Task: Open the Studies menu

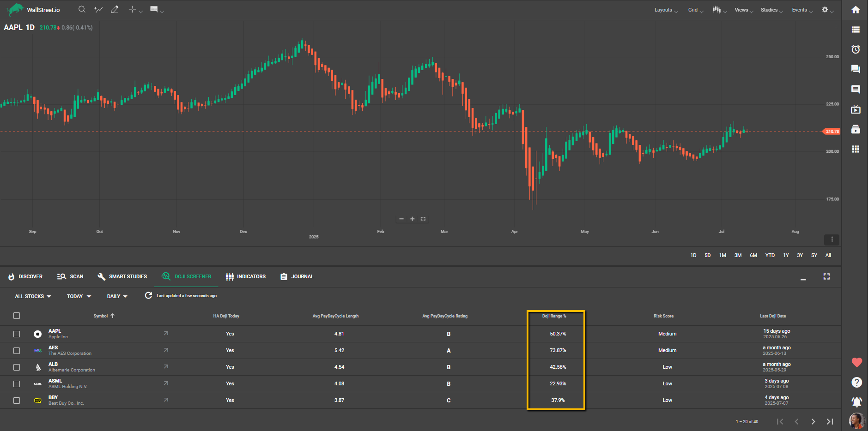Action: (771, 10)
